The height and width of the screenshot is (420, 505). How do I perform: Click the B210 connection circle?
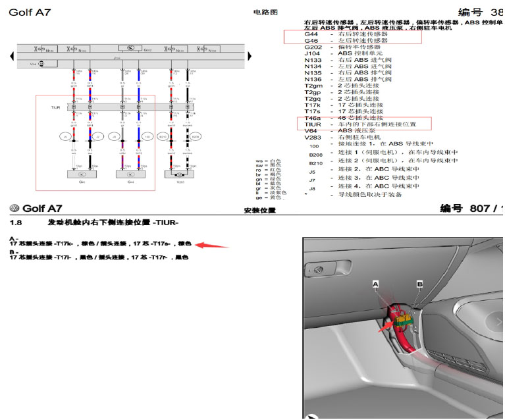coord(163,136)
